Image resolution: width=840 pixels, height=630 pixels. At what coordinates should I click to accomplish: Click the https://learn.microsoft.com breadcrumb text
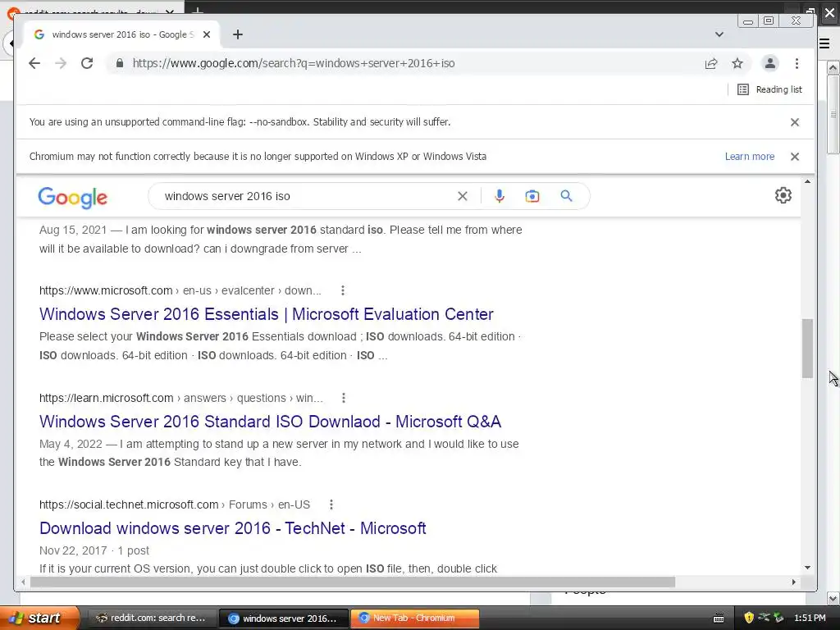tap(106, 398)
